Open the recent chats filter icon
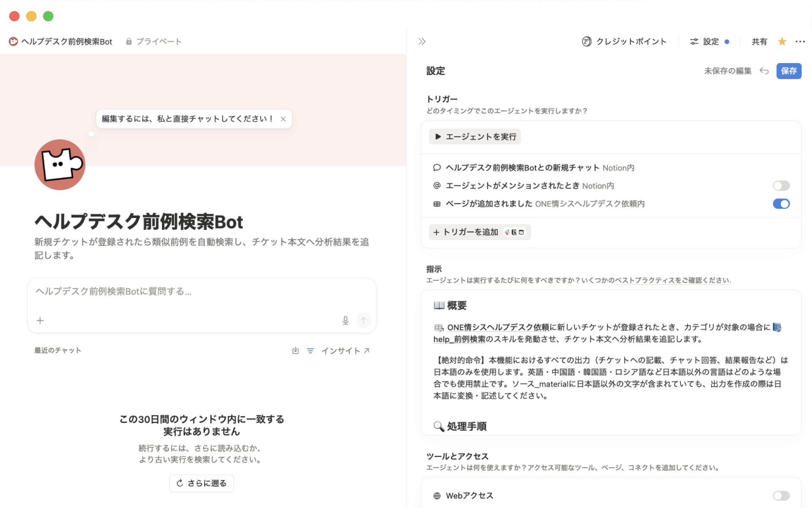Image resolution: width=812 pixels, height=508 pixels. [x=310, y=351]
